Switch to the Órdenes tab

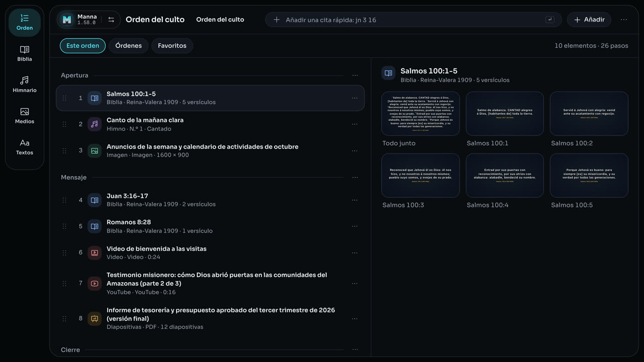(x=128, y=45)
